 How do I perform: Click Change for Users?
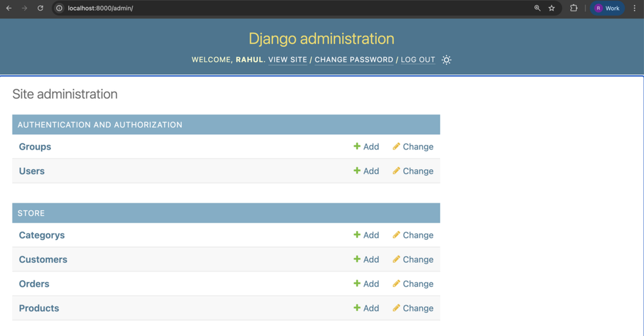(413, 171)
